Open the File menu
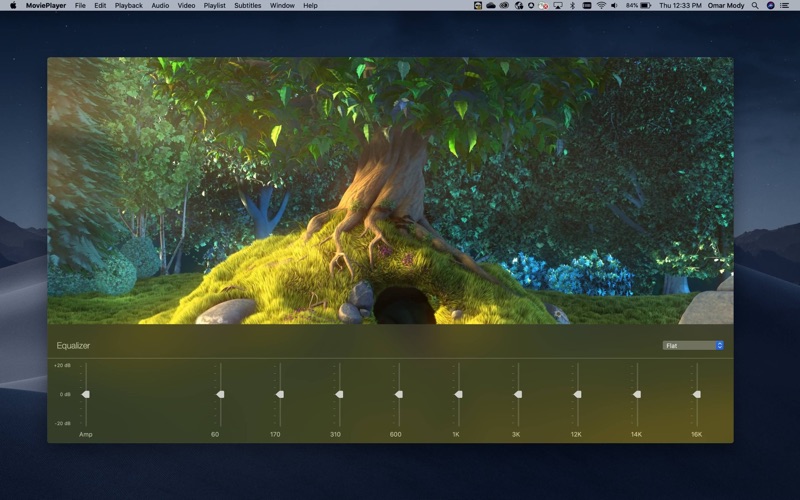The height and width of the screenshot is (500, 800). (x=80, y=6)
